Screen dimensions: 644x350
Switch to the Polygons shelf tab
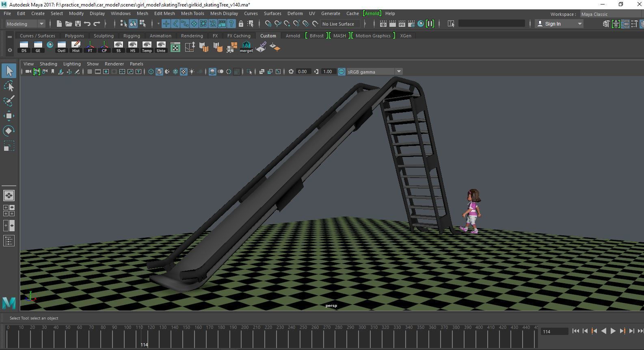tap(74, 36)
